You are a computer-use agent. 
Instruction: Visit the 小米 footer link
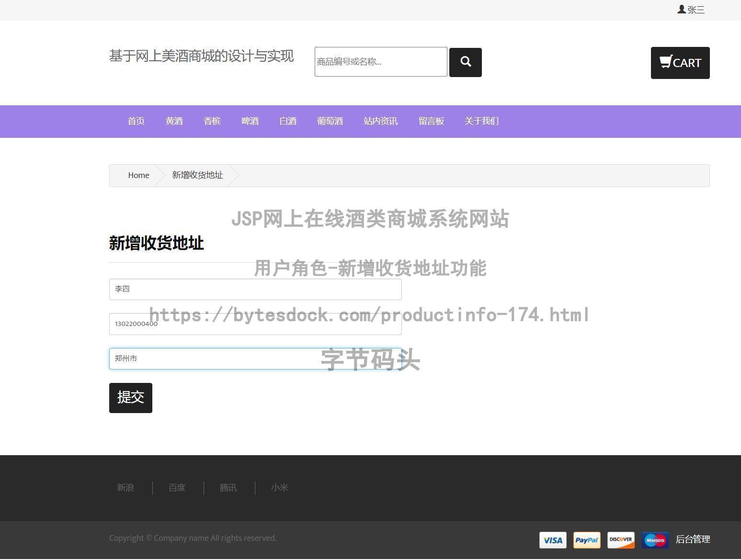pyautogui.click(x=280, y=488)
